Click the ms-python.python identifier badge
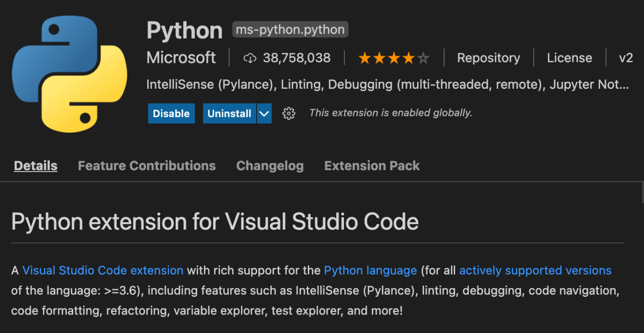The height and width of the screenshot is (333, 644). point(290,30)
